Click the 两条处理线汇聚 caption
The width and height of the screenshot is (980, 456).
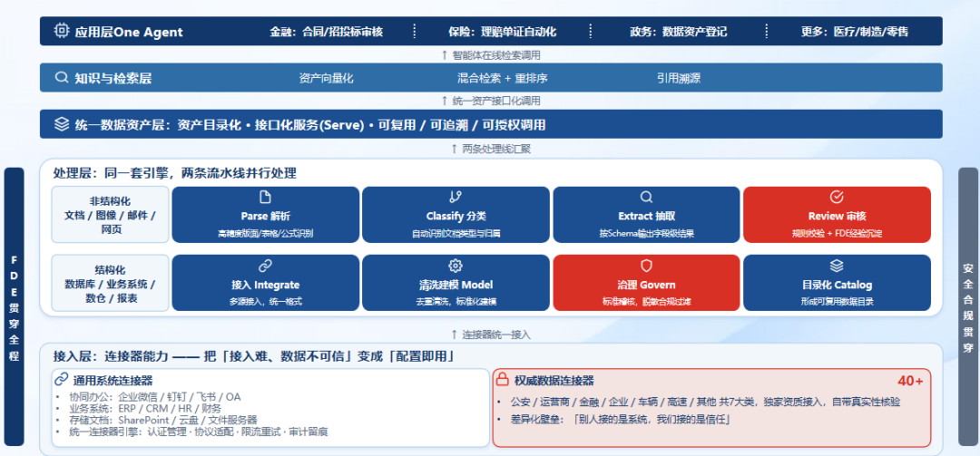pyautogui.click(x=491, y=149)
